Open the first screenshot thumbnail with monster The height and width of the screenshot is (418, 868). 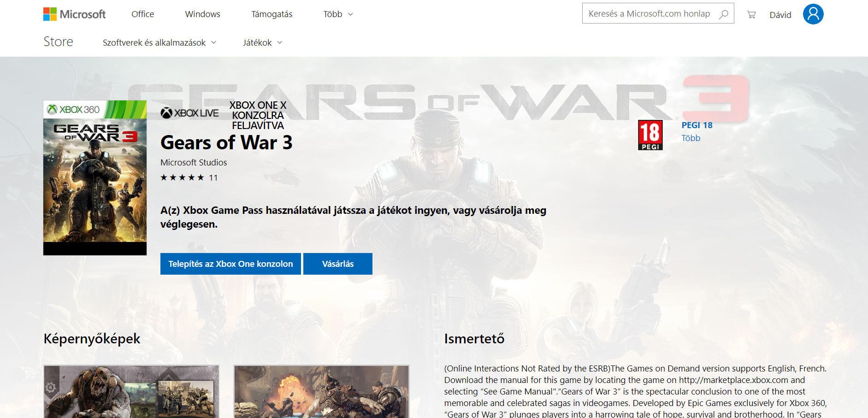(x=131, y=392)
